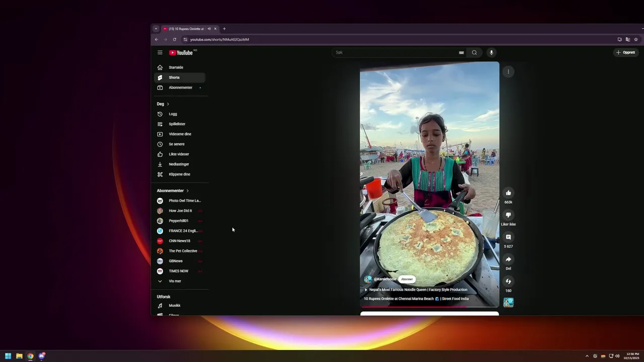Open the volume control in tray

[x=617, y=356]
